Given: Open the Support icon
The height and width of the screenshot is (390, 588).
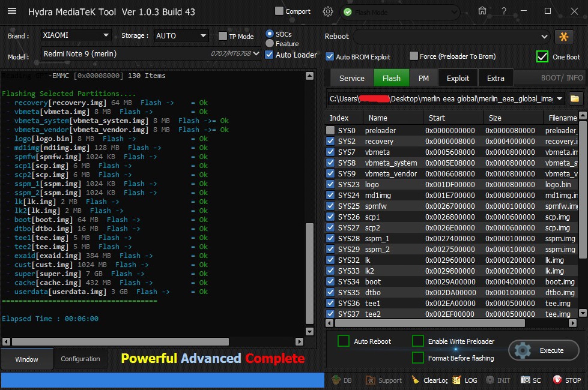Looking at the screenshot, I should [371, 380].
